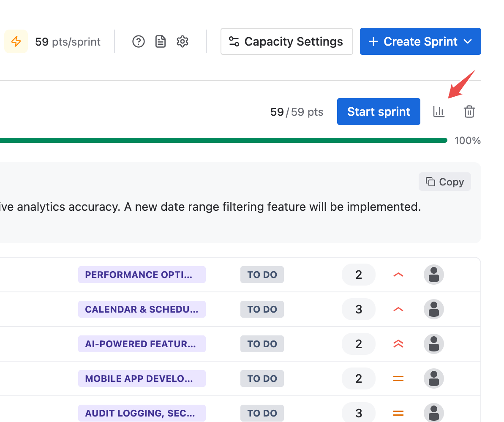
Task: Click assignee avatar in Calendar & Schedu row
Action: (434, 309)
